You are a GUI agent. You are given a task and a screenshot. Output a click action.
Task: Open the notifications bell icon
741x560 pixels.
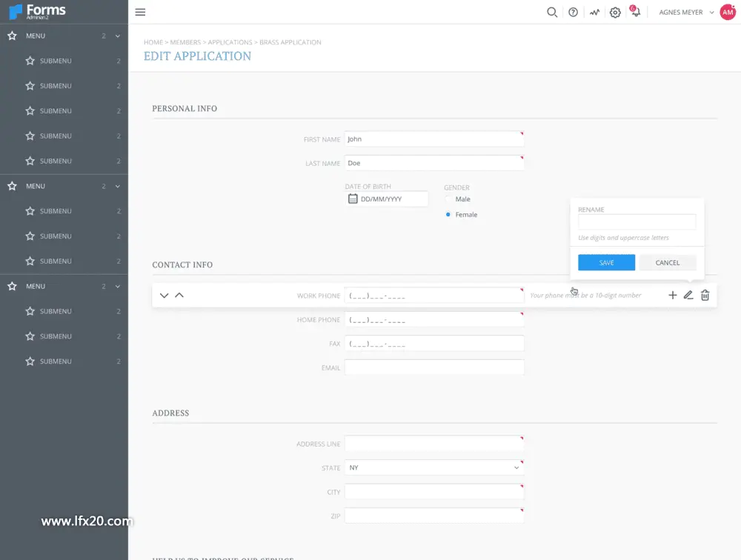(635, 11)
